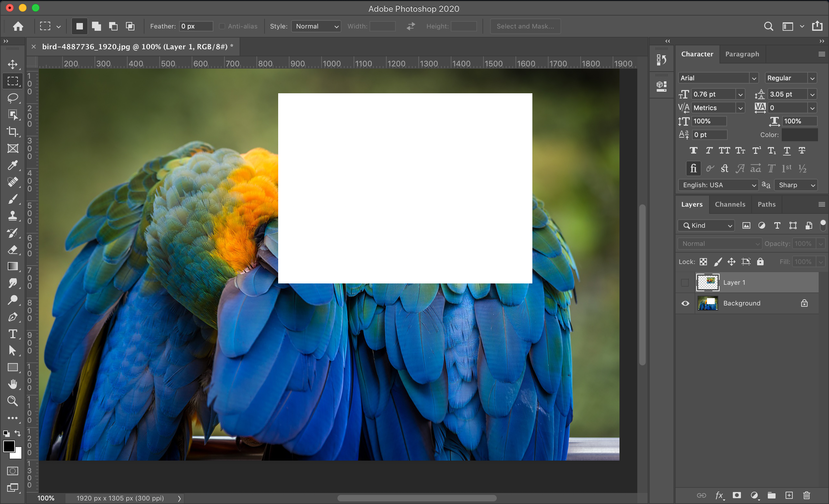
Task: Click the Home button in options bar
Action: 18,26
